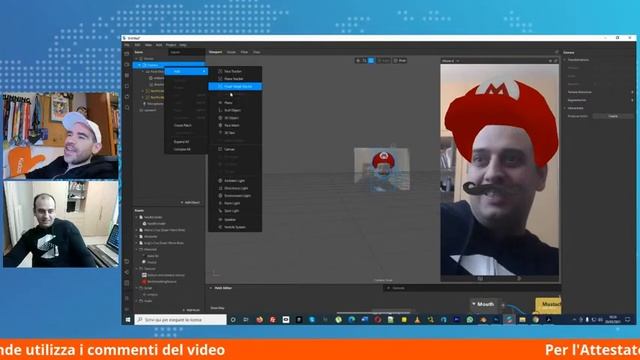
Task: Open Firefox from the taskbar
Action: (x=259, y=320)
